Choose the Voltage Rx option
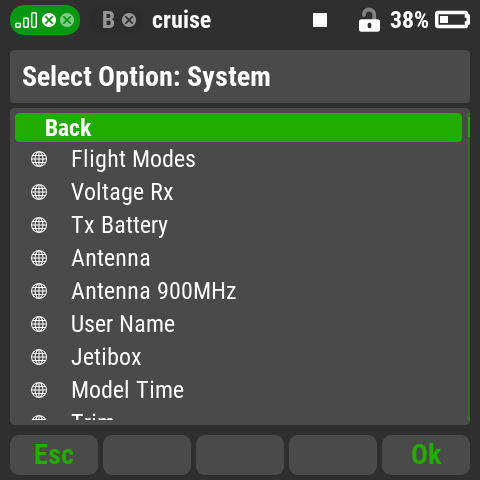 pos(238,192)
